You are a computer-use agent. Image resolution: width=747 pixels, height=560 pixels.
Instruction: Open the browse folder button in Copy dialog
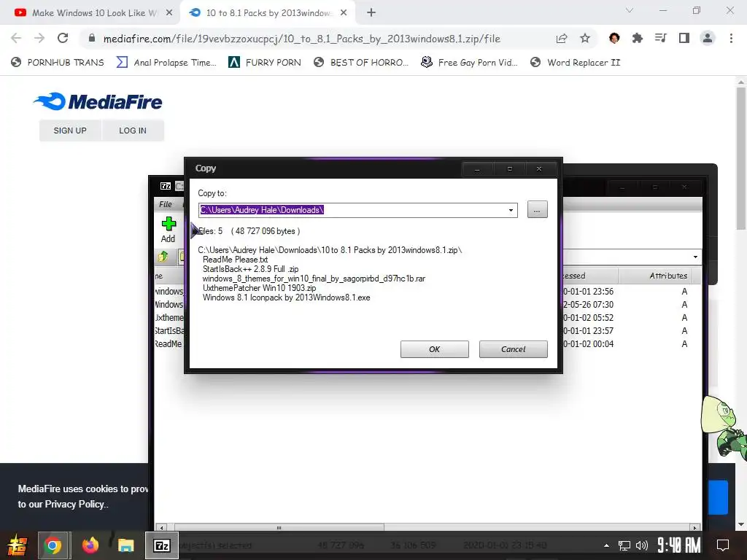pos(537,209)
